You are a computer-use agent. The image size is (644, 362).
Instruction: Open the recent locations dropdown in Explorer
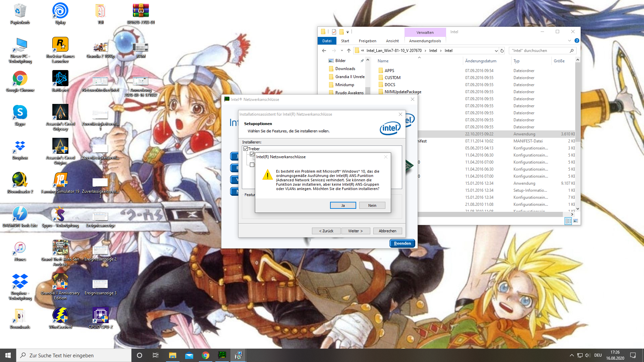pyautogui.click(x=342, y=51)
